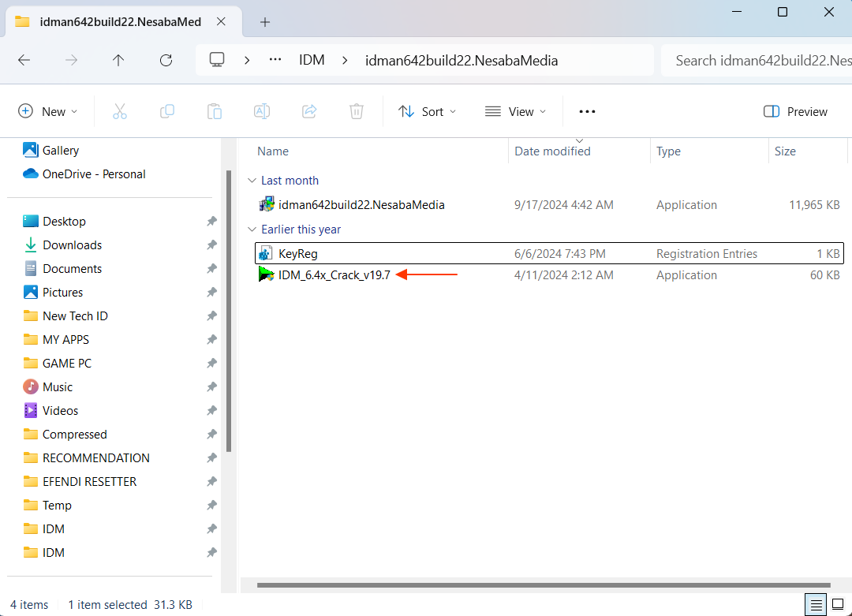This screenshot has height=616, width=852.
Task: Show hidden path folders via ellipsis
Action: (275, 60)
